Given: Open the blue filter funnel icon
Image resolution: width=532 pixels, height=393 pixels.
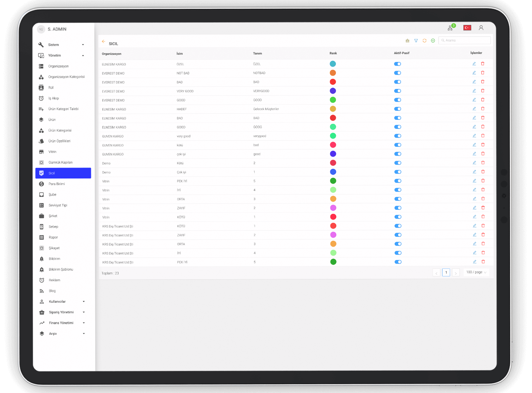Looking at the screenshot, I should point(416,40).
